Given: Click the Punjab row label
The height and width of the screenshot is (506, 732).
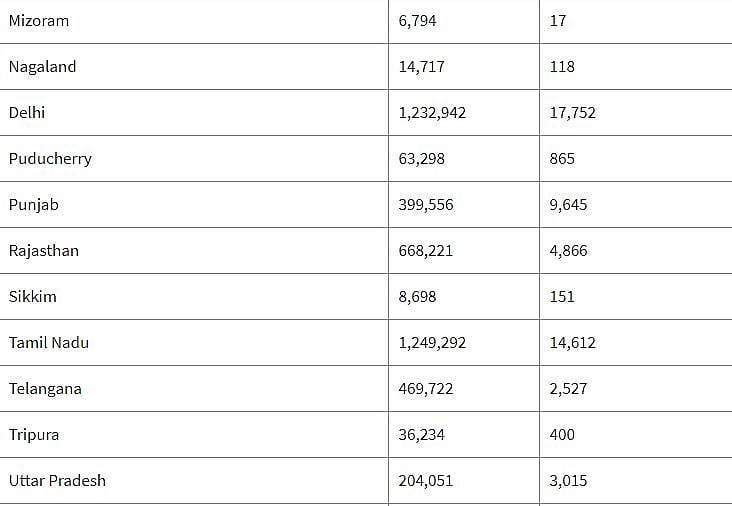Looking at the screenshot, I should [34, 205].
